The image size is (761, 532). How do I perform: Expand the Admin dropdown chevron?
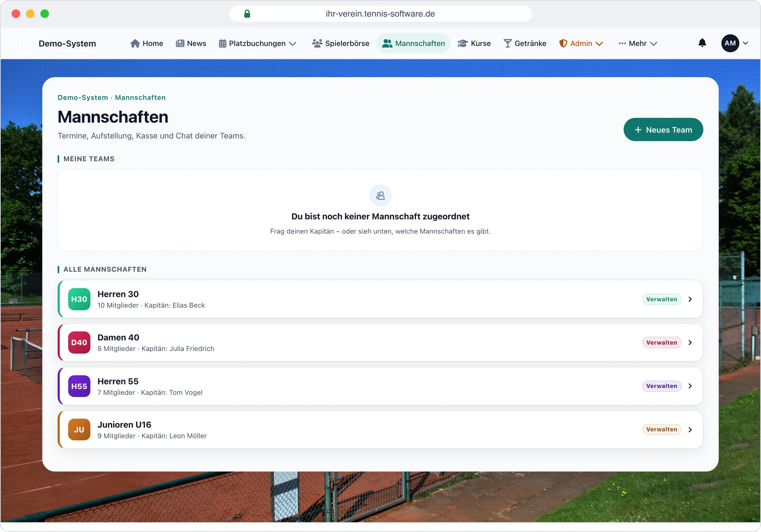point(599,44)
